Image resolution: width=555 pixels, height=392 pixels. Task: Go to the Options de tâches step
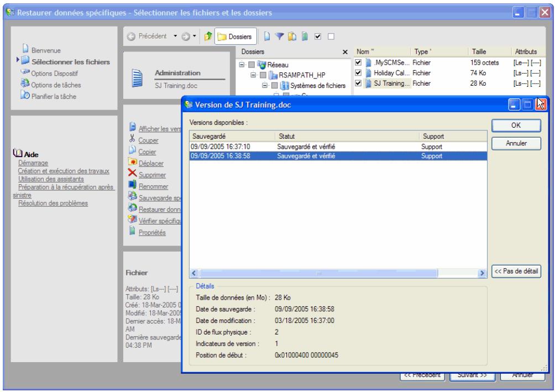(x=56, y=85)
